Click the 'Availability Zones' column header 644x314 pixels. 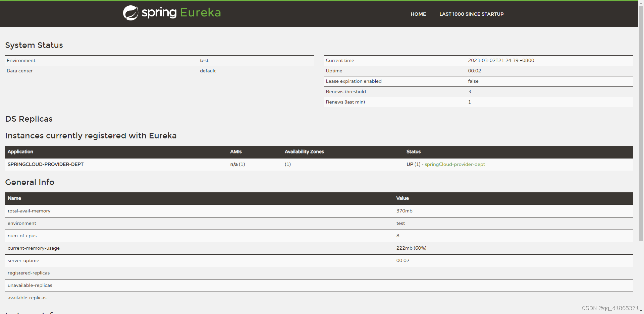coord(304,152)
